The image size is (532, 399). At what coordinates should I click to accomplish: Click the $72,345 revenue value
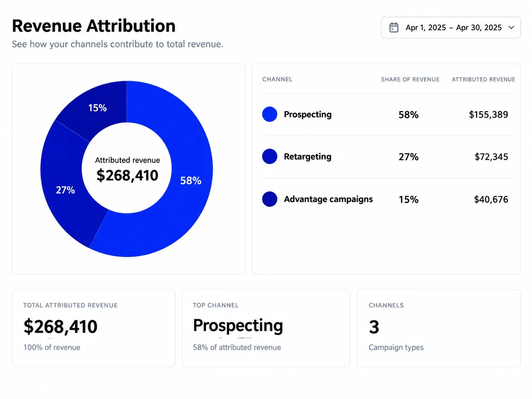pyautogui.click(x=491, y=157)
